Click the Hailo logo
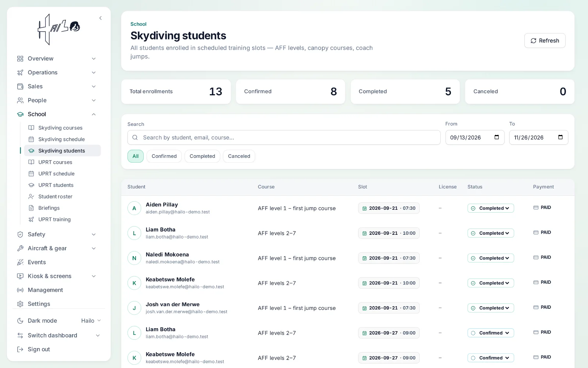The height and width of the screenshot is (368, 588). [x=59, y=29]
